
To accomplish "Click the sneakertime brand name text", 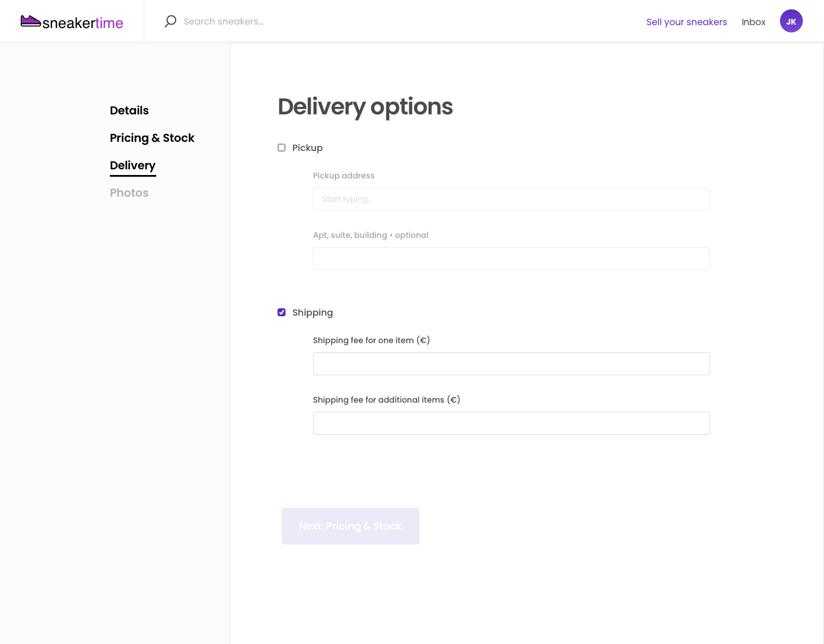I will (83, 23).
